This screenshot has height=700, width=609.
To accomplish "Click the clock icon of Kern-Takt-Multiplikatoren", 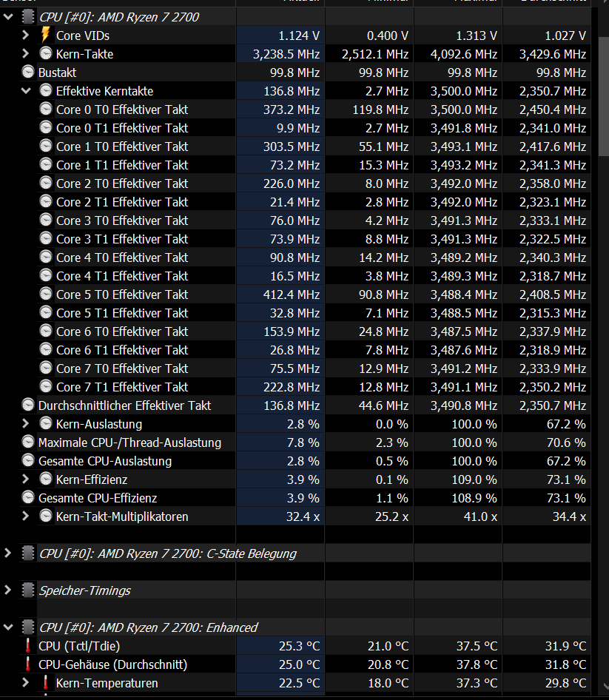I will (46, 516).
